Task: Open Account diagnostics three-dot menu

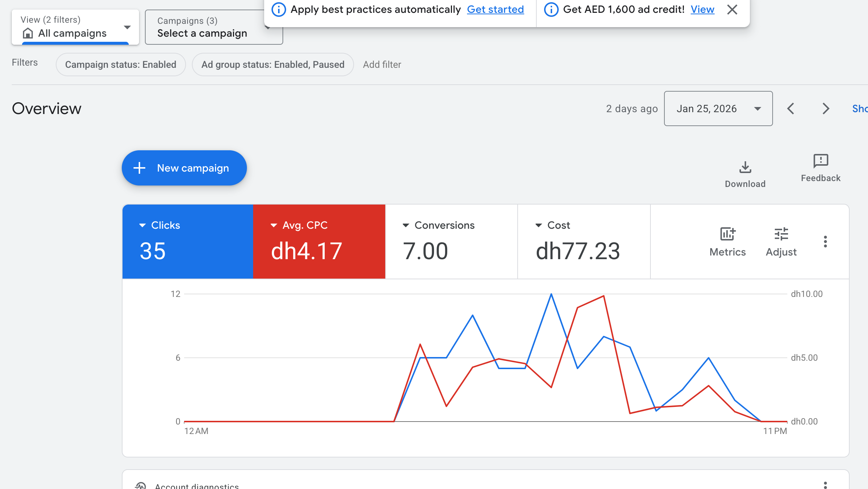Action: [x=825, y=485]
